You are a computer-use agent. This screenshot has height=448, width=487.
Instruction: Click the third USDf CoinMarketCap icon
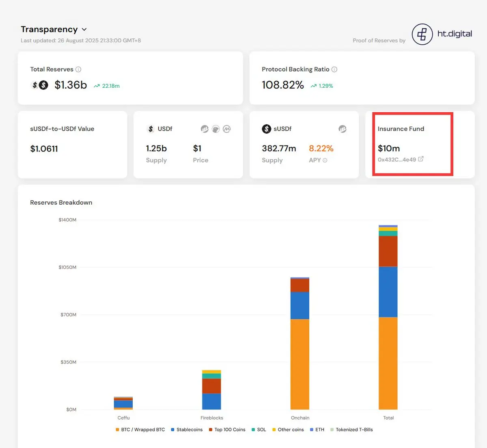(226, 129)
